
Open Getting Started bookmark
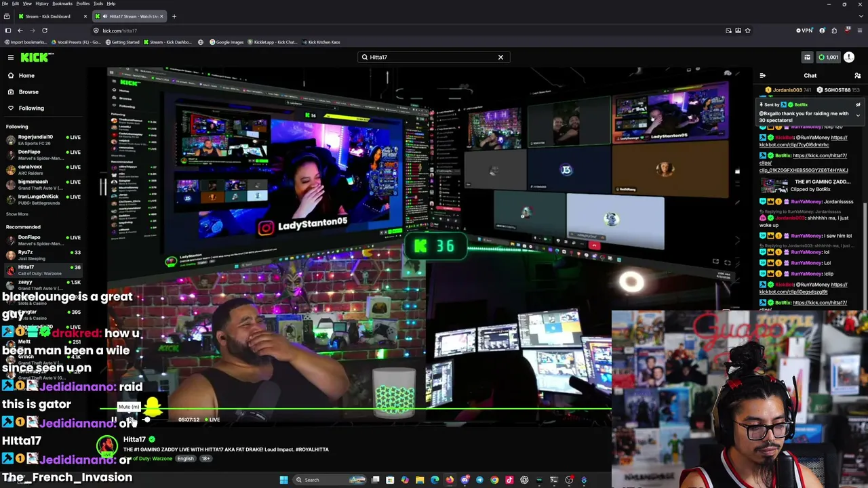[122, 42]
